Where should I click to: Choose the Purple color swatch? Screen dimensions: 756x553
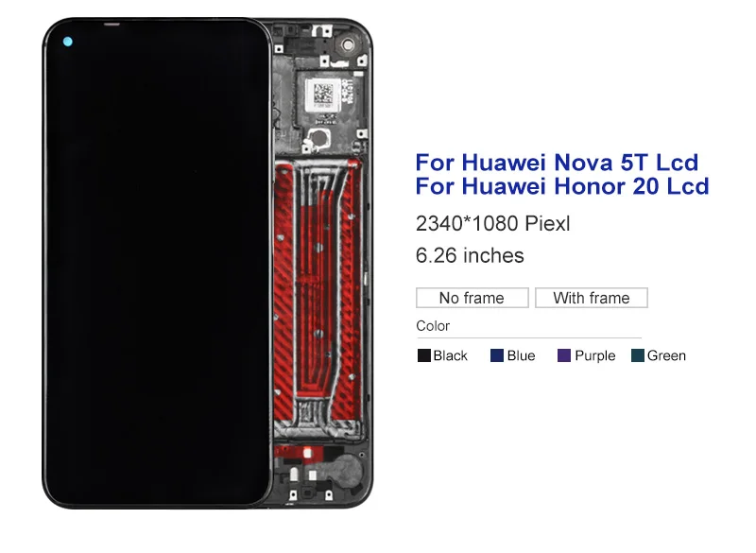pyautogui.click(x=564, y=355)
